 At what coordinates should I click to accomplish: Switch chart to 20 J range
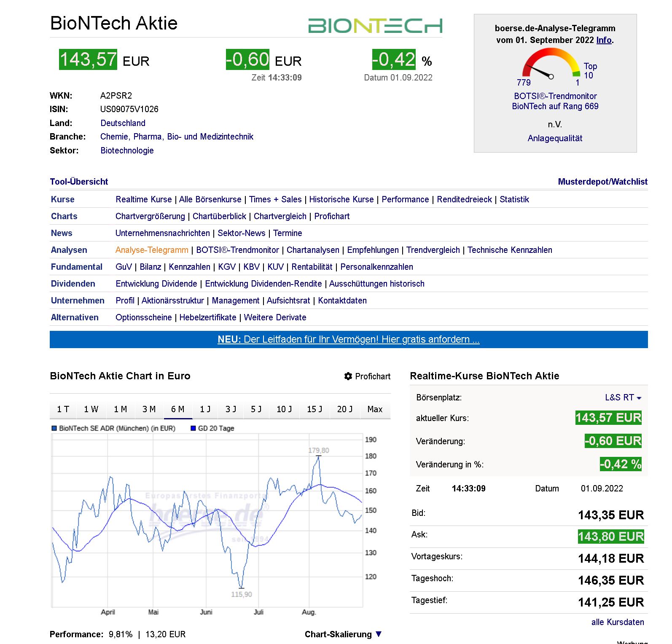tap(345, 409)
